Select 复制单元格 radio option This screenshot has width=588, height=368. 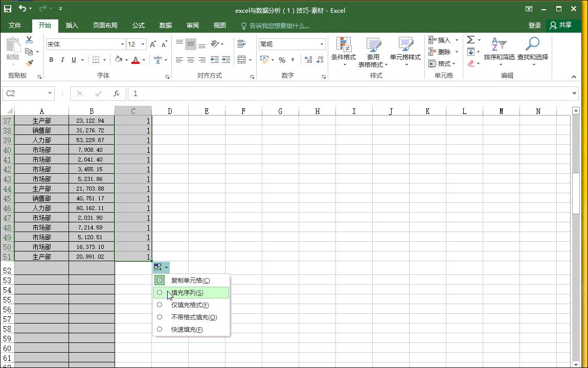(x=191, y=280)
